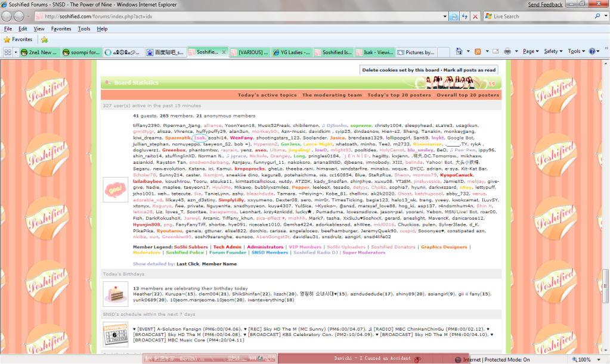
Task: Switch to the Isak - Viewi... tab
Action: pyautogui.click(x=376, y=52)
